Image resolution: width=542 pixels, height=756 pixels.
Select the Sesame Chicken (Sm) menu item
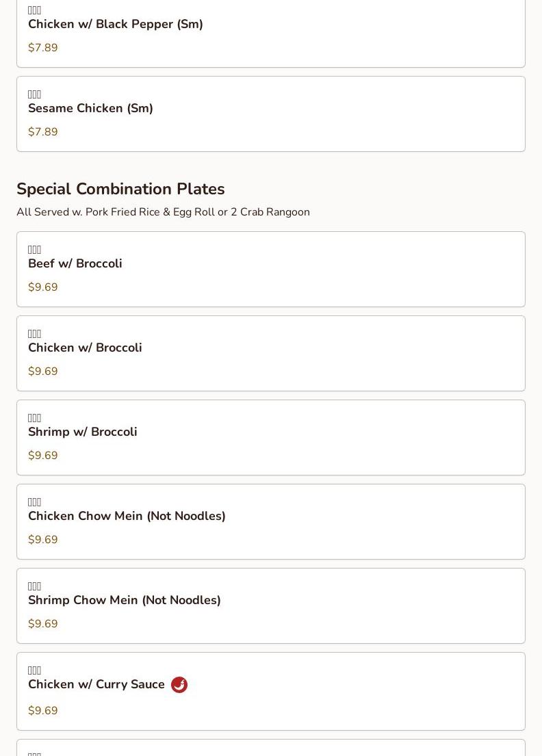coord(90,109)
